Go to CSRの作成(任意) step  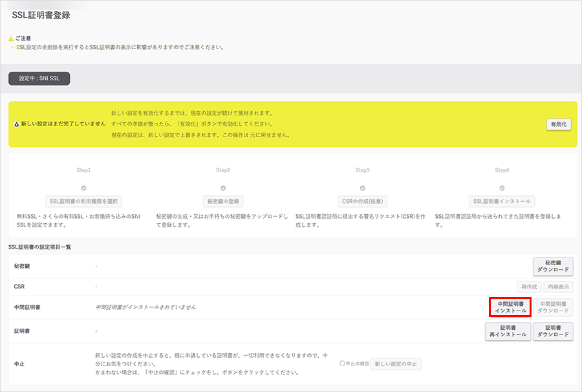(x=363, y=201)
